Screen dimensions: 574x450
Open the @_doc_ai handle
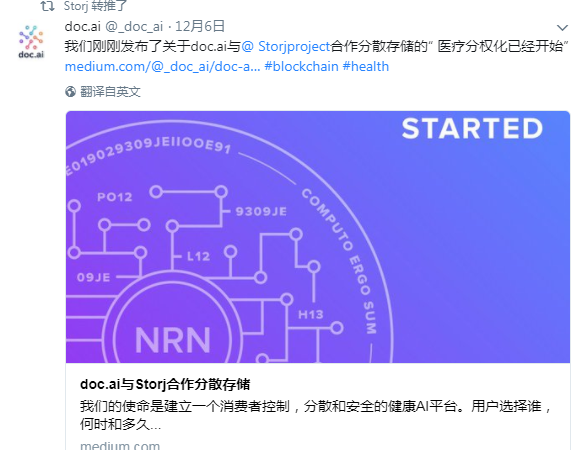(134, 27)
